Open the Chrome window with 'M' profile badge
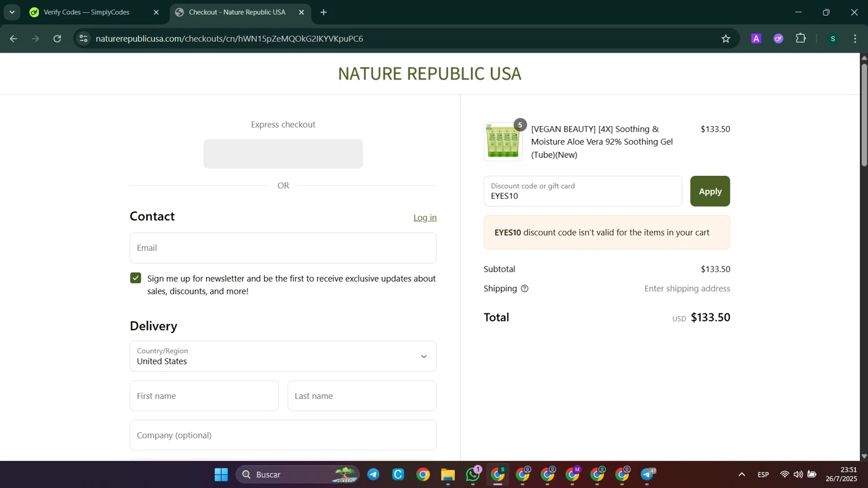The image size is (868, 488). click(x=573, y=475)
